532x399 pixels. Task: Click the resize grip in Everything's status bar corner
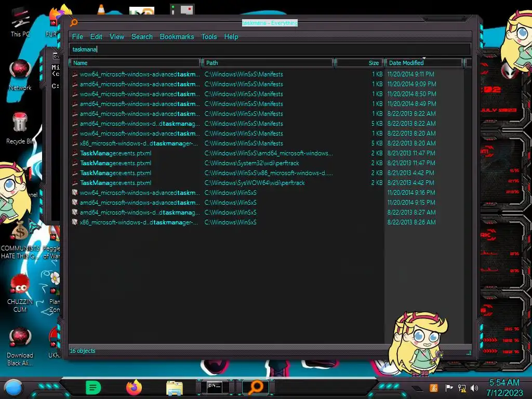(x=469, y=353)
